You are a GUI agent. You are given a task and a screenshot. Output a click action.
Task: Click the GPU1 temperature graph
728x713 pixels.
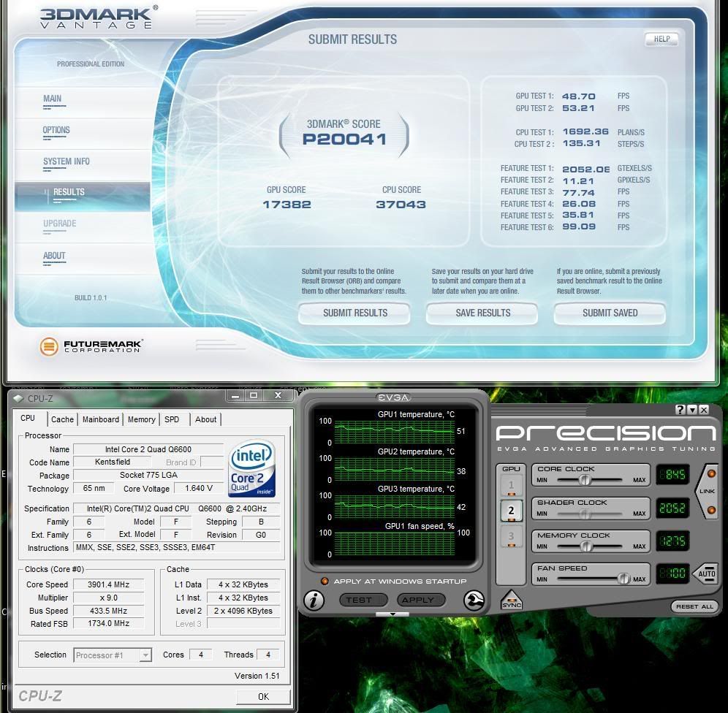394,432
